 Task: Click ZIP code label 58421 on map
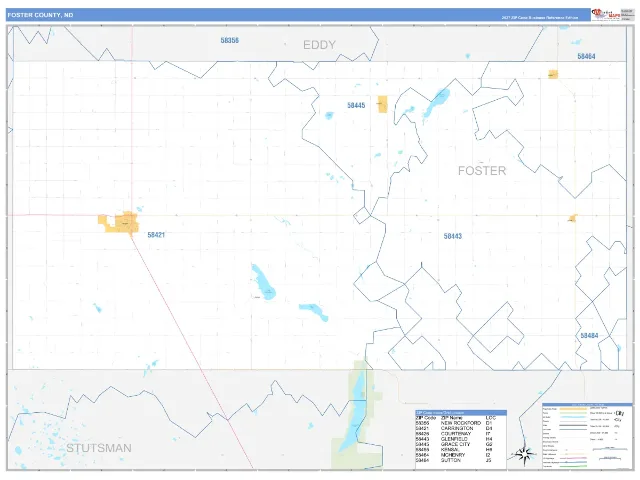pyautogui.click(x=156, y=235)
